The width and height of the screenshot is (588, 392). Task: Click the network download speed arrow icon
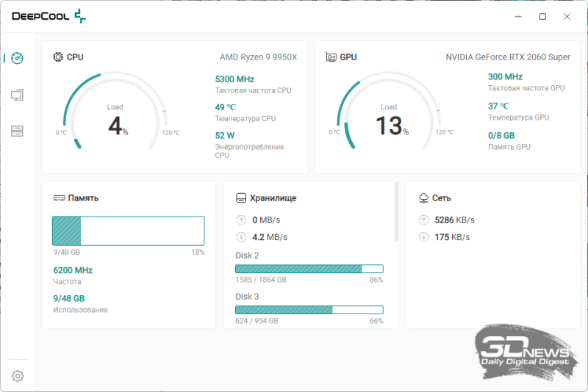point(424,237)
